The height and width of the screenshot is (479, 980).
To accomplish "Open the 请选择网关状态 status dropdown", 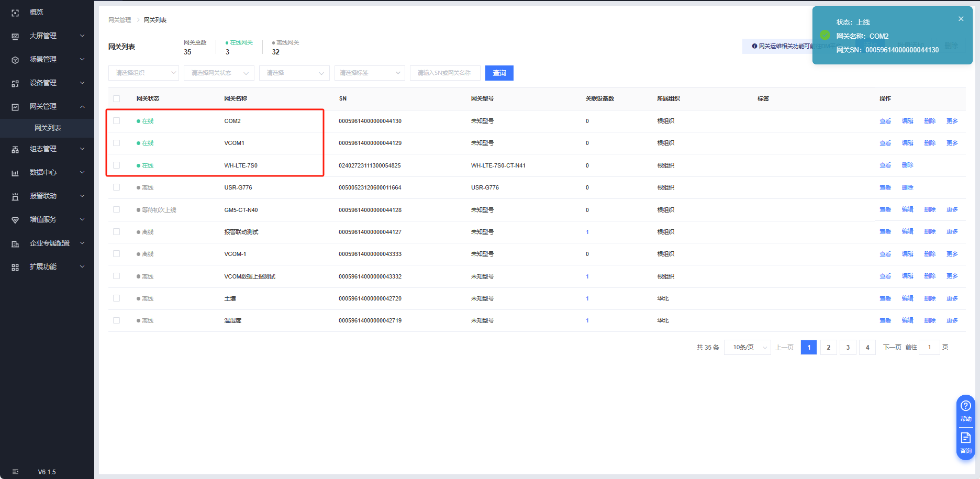I will pyautogui.click(x=219, y=73).
